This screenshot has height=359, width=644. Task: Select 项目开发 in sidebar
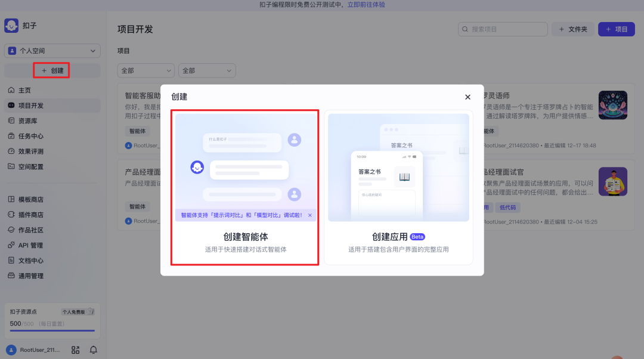click(x=52, y=106)
